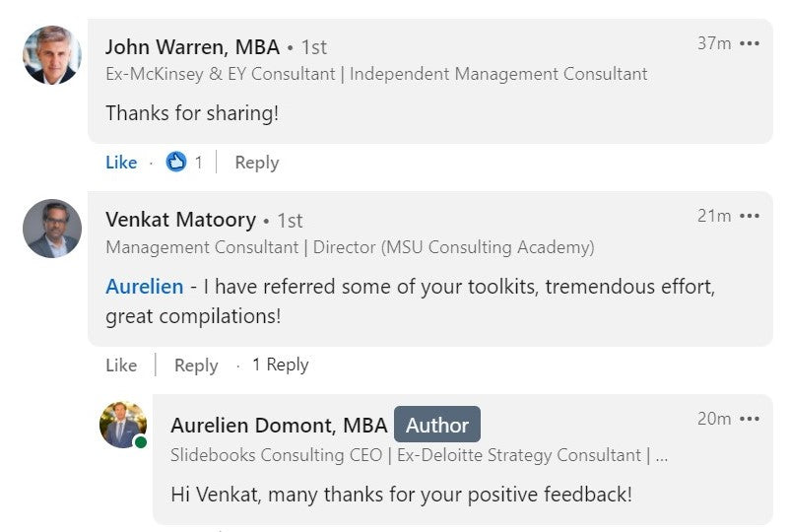This screenshot has height=532, width=789.
Task: Click John Warren's Ex-McKinsey headline text
Action: pos(376,74)
